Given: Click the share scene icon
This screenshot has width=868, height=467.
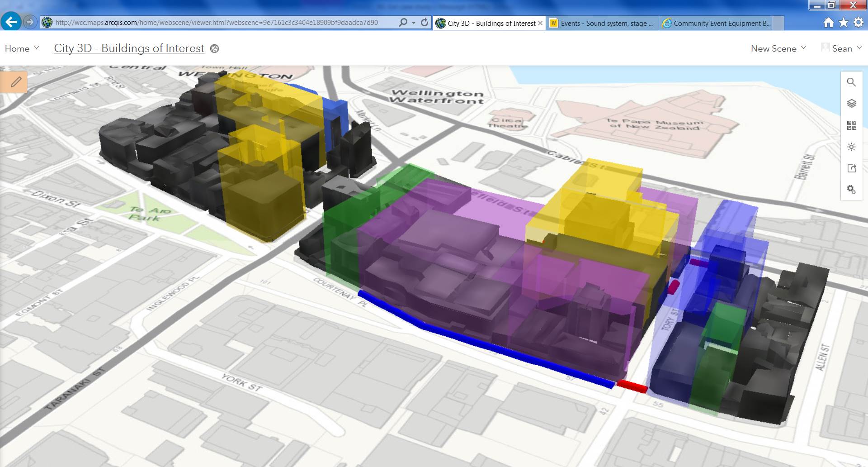Looking at the screenshot, I should point(851,168).
